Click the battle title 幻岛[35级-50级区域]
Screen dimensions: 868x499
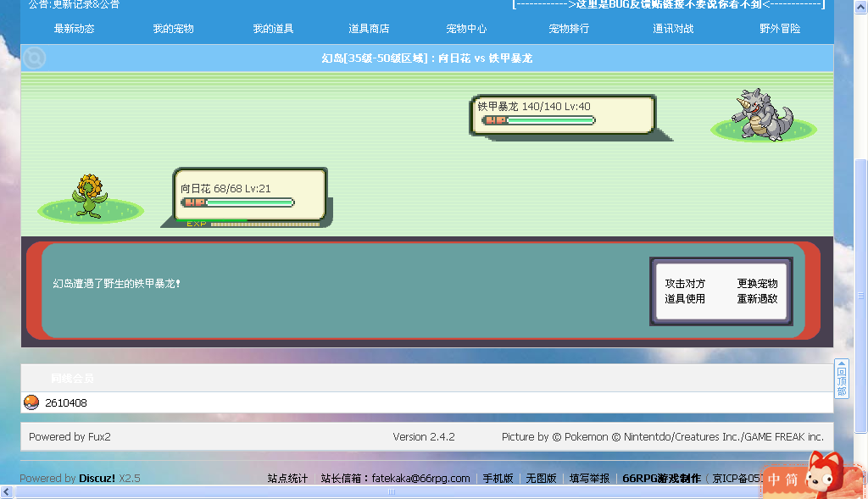point(374,58)
